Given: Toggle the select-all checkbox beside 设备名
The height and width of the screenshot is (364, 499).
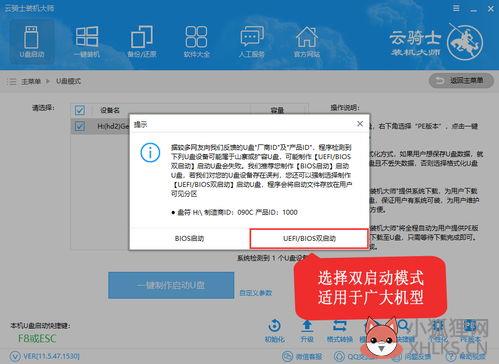Looking at the screenshot, I should click(x=80, y=110).
